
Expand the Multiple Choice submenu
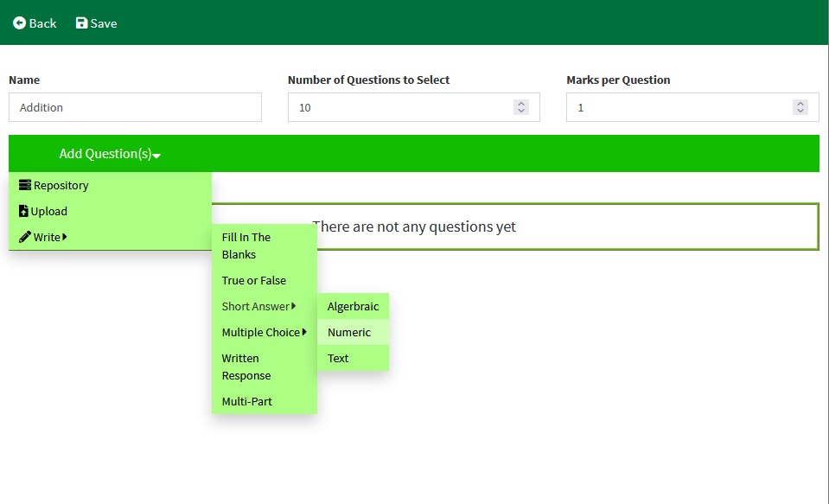(264, 332)
